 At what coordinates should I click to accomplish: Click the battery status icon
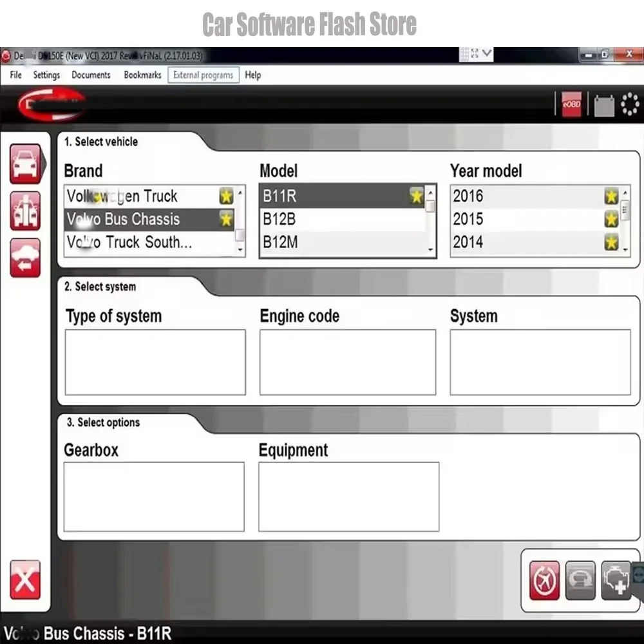[x=604, y=105]
